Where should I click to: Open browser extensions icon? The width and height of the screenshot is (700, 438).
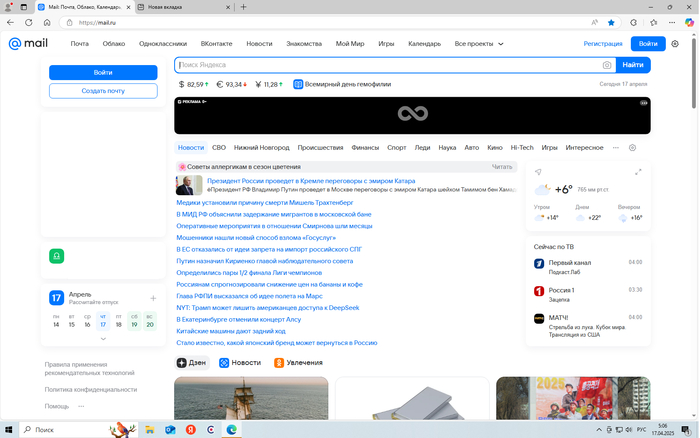[633, 22]
